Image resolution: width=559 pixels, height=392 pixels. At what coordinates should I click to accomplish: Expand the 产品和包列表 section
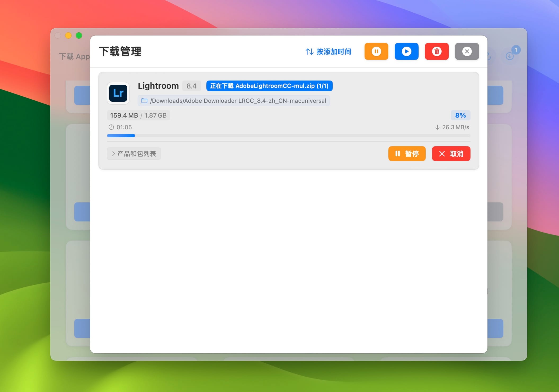(x=134, y=154)
